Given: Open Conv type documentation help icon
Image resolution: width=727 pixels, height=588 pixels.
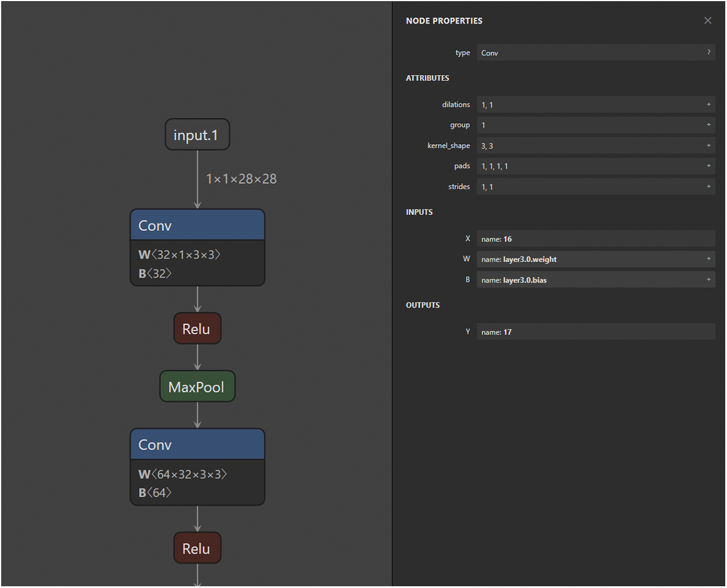Looking at the screenshot, I should point(708,52).
